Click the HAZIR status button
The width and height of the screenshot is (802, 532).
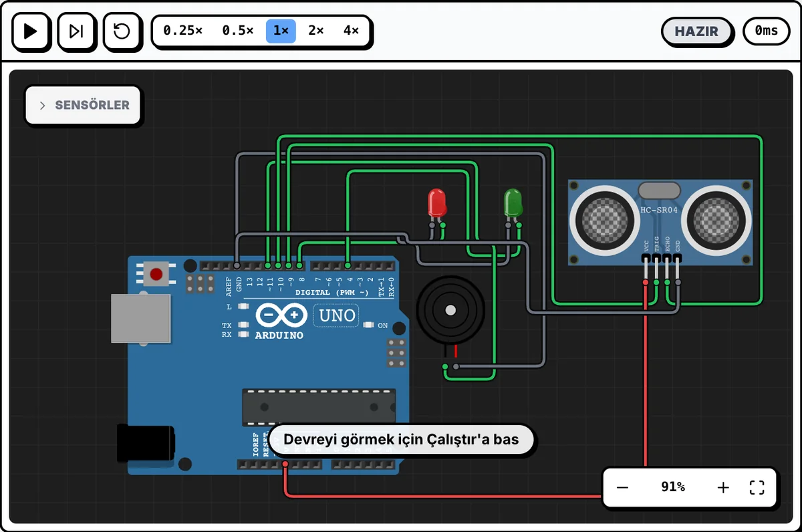(x=696, y=31)
